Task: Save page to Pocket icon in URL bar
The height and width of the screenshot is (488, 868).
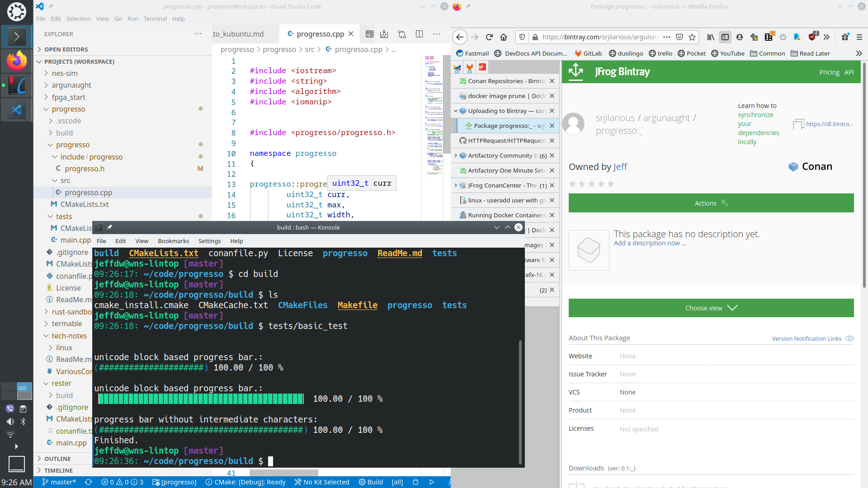Action: pyautogui.click(x=679, y=37)
